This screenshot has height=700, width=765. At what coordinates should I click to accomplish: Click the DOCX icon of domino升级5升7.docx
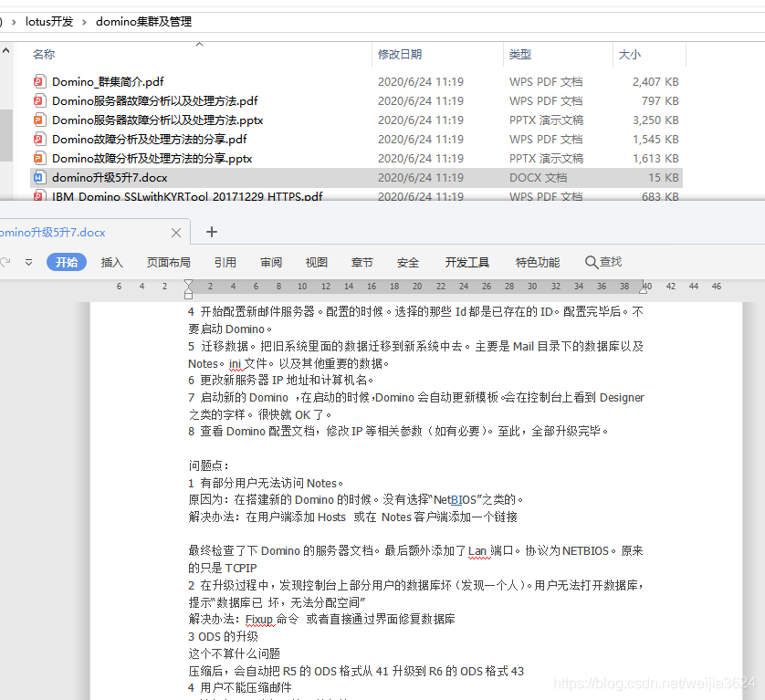[39, 178]
